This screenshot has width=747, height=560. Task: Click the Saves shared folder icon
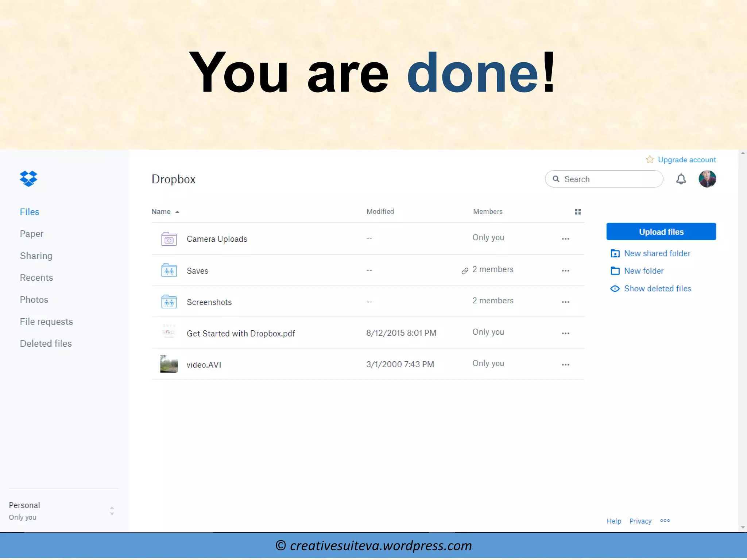click(x=169, y=271)
